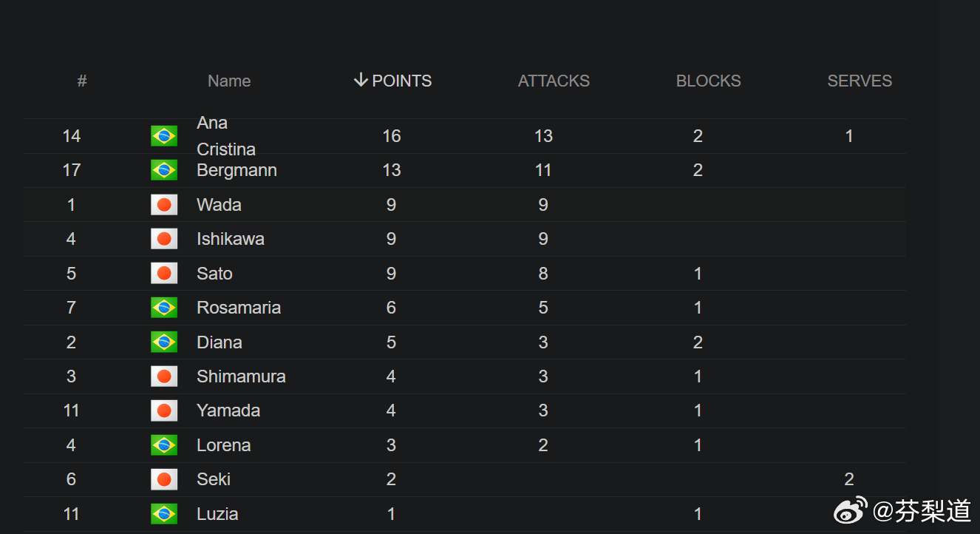Click the sort arrow beside POINTS
This screenshot has width=980, height=534.
(x=361, y=80)
